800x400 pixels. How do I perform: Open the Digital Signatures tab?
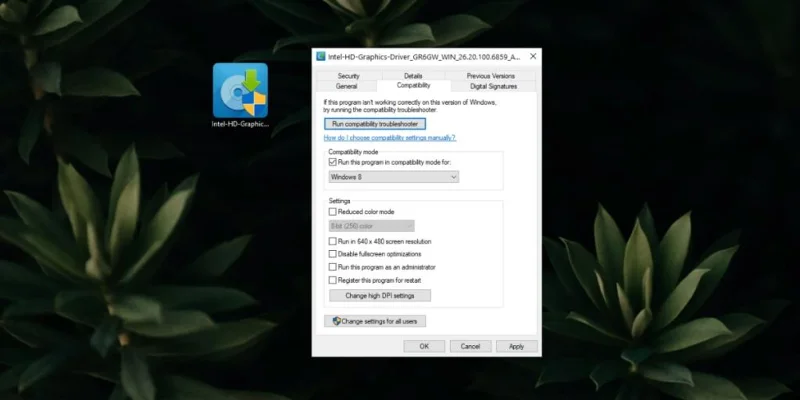(x=493, y=86)
